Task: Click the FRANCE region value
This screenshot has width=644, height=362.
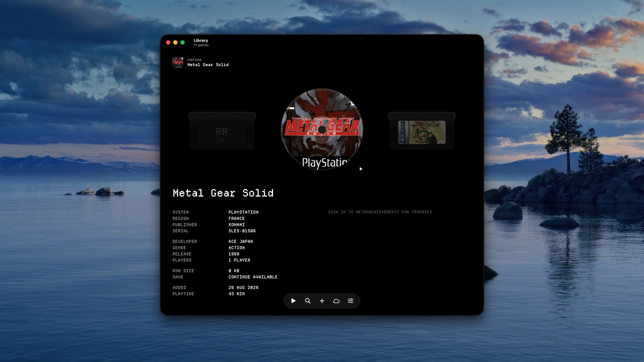Action: click(x=237, y=218)
